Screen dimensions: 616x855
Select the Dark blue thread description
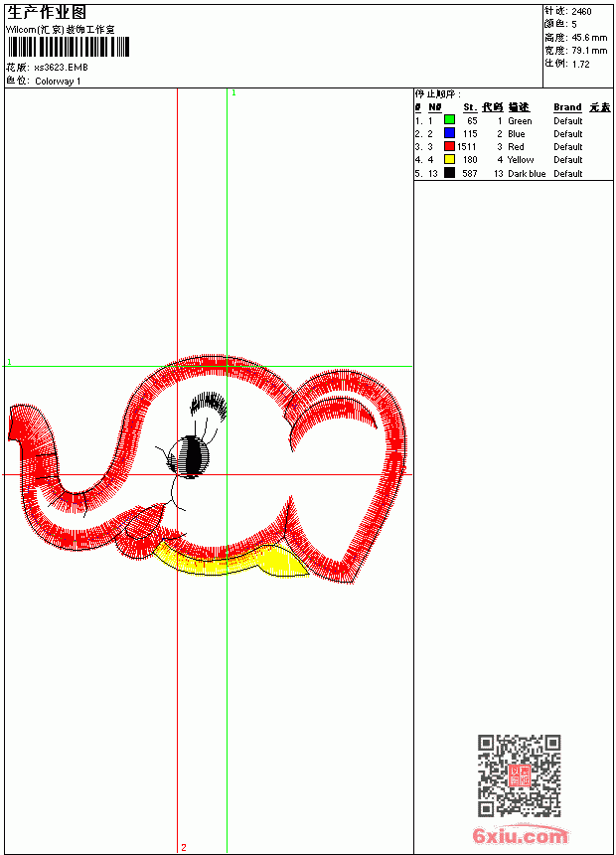pos(527,173)
